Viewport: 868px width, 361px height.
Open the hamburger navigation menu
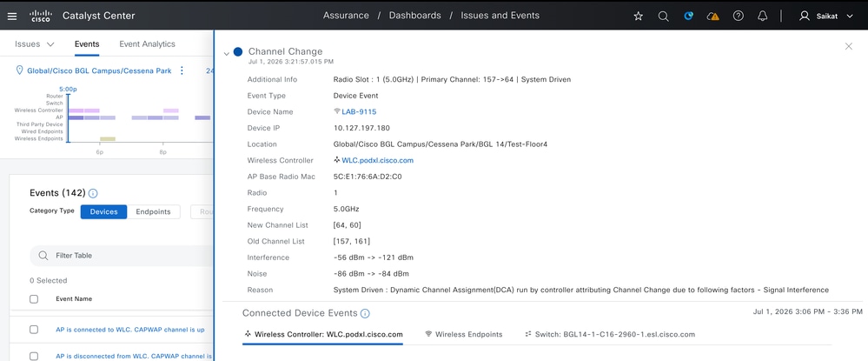click(12, 16)
